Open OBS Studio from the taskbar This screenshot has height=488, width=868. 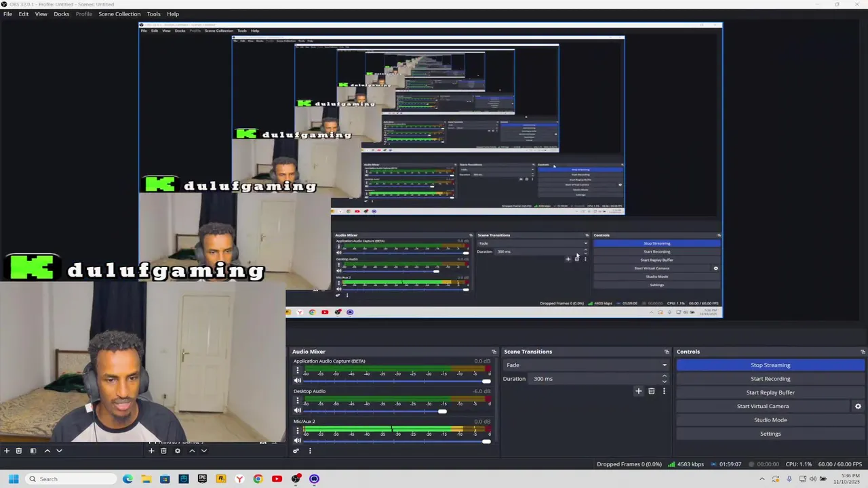(296, 479)
